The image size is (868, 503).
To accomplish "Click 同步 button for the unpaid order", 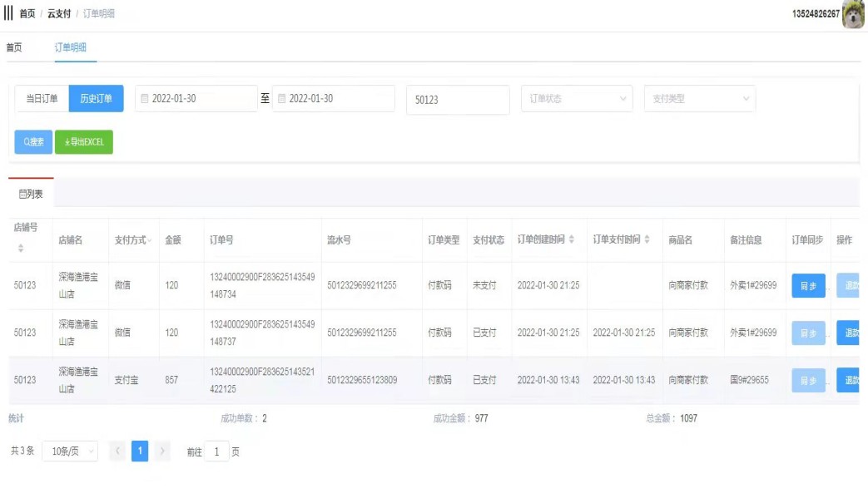I will point(808,285).
